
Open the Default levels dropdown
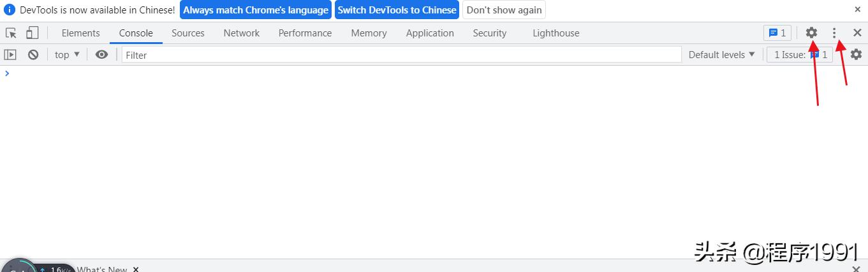pyautogui.click(x=721, y=55)
